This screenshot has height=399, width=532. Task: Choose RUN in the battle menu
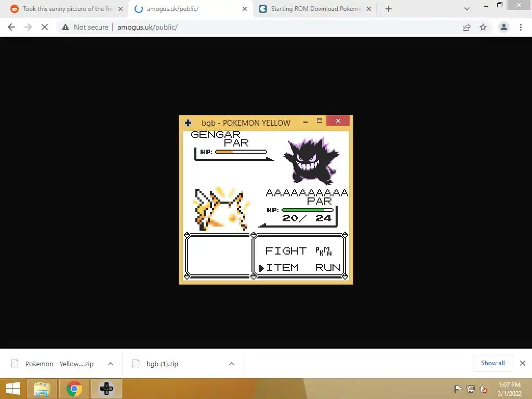point(327,268)
